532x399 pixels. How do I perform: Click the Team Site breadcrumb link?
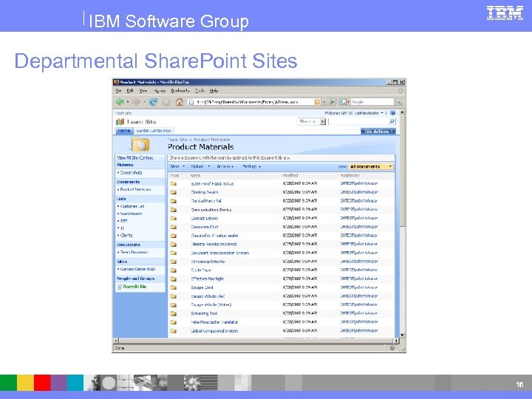(177, 140)
